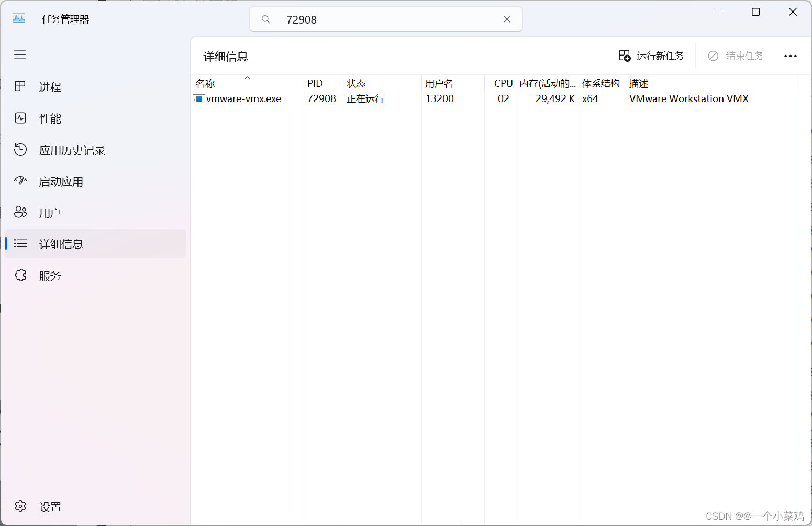Image resolution: width=812 pixels, height=526 pixels.
Task: Open the App history (应用历史记录) icon
Action: click(x=20, y=149)
